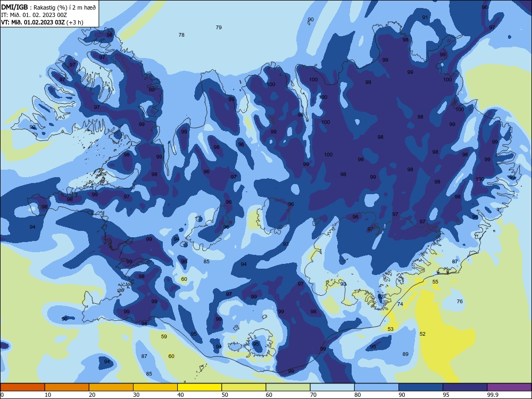
Task: Click the light blue 80–90 legend swatch
Action: 377,387
